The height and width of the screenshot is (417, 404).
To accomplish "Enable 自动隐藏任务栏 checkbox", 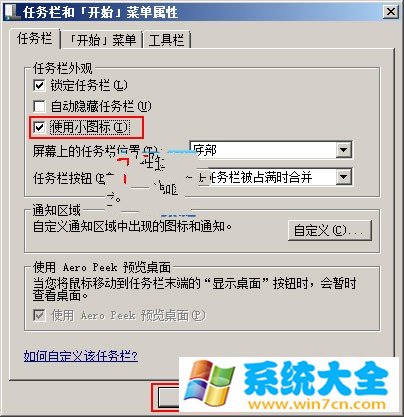I will pos(39,106).
